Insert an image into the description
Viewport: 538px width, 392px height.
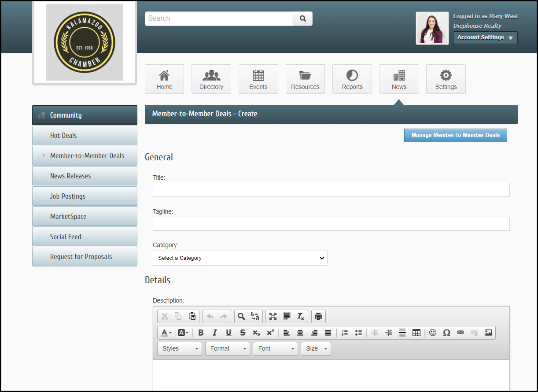pos(488,333)
